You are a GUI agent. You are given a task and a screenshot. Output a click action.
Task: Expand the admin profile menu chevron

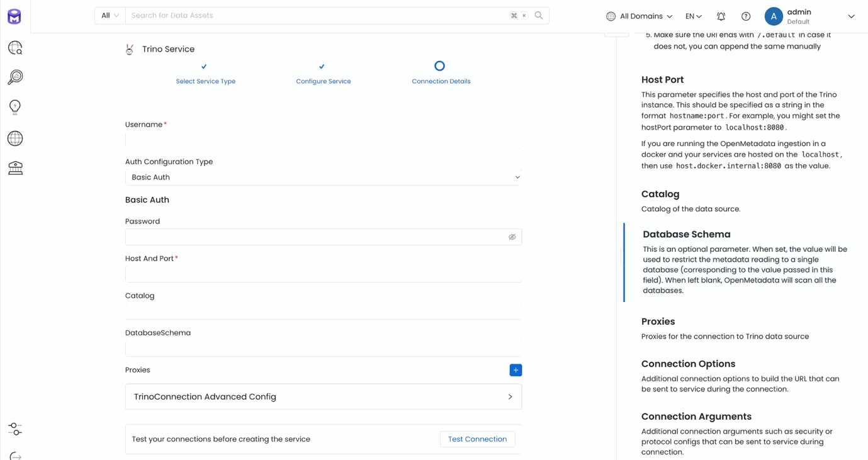(852, 16)
